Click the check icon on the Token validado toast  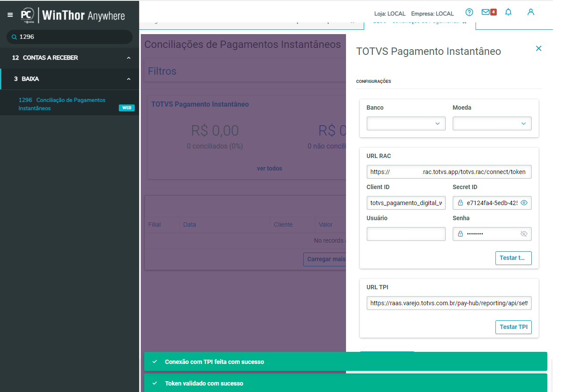155,383
